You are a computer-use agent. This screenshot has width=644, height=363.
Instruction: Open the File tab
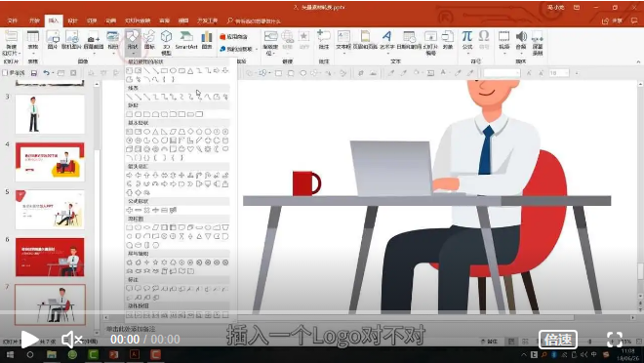tap(13, 20)
